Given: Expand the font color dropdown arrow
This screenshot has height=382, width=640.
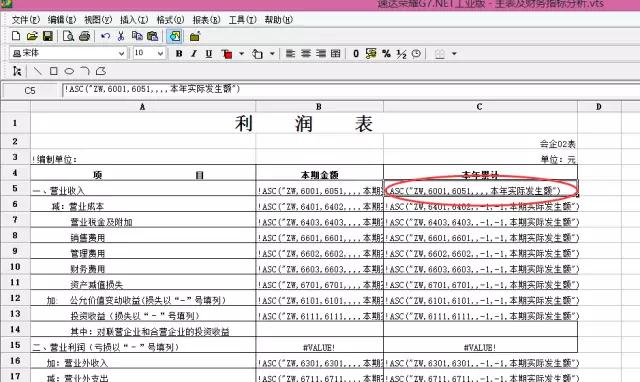Looking at the screenshot, I should 242,53.
